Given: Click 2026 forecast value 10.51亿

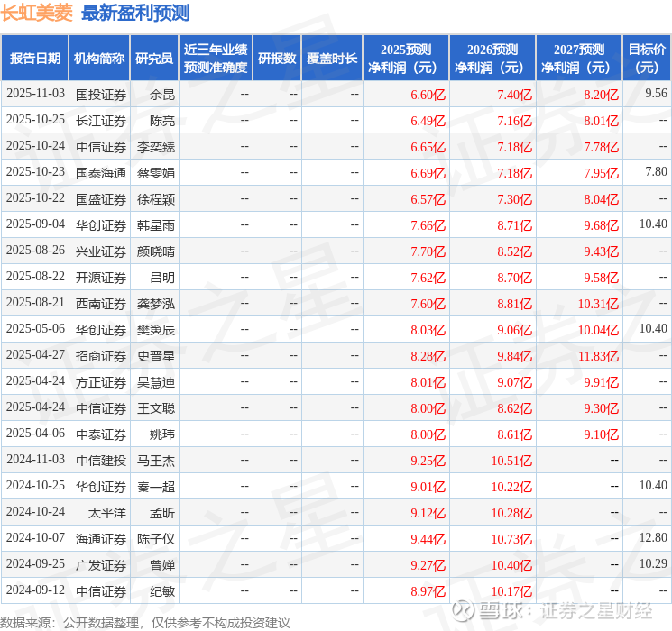Looking at the screenshot, I should coord(511,461).
